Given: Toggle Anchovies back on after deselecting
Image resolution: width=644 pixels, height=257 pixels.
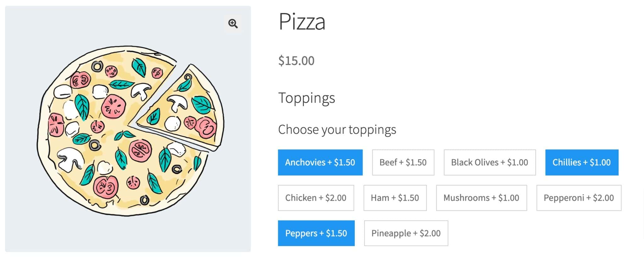Looking at the screenshot, I should click(x=320, y=162).
